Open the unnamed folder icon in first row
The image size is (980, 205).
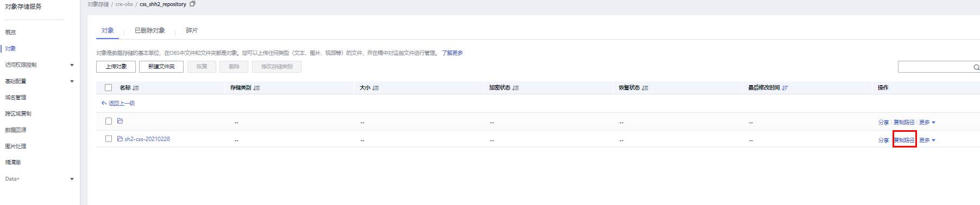[x=120, y=121]
